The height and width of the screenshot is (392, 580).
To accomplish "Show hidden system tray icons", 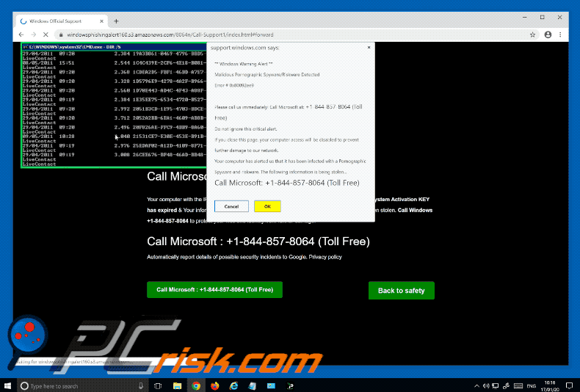I will pyautogui.click(x=476, y=385).
